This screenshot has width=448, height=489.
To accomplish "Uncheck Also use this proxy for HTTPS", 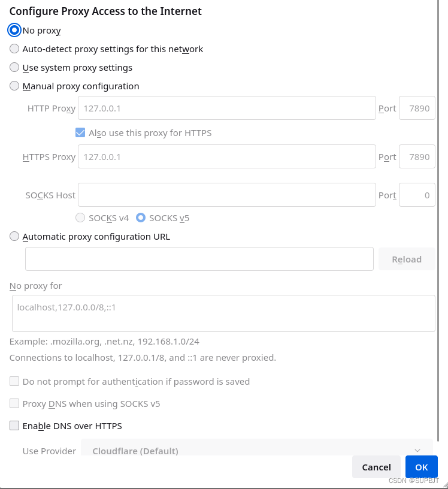I will coord(80,133).
